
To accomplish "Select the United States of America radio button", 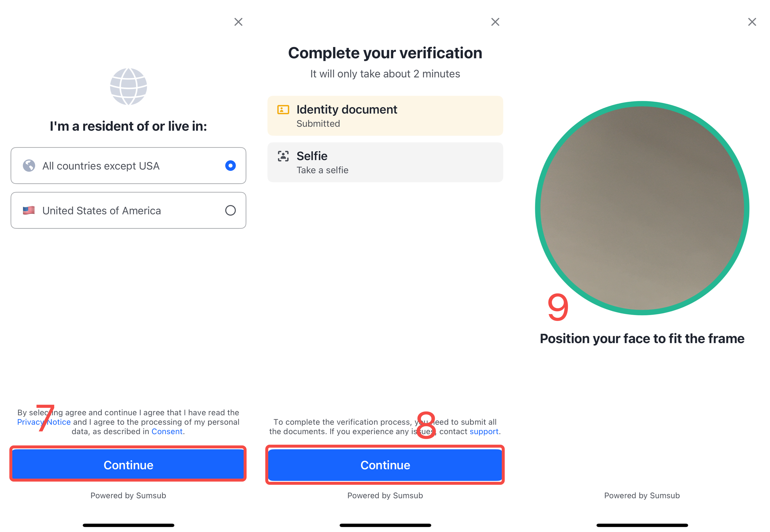I will [230, 210].
